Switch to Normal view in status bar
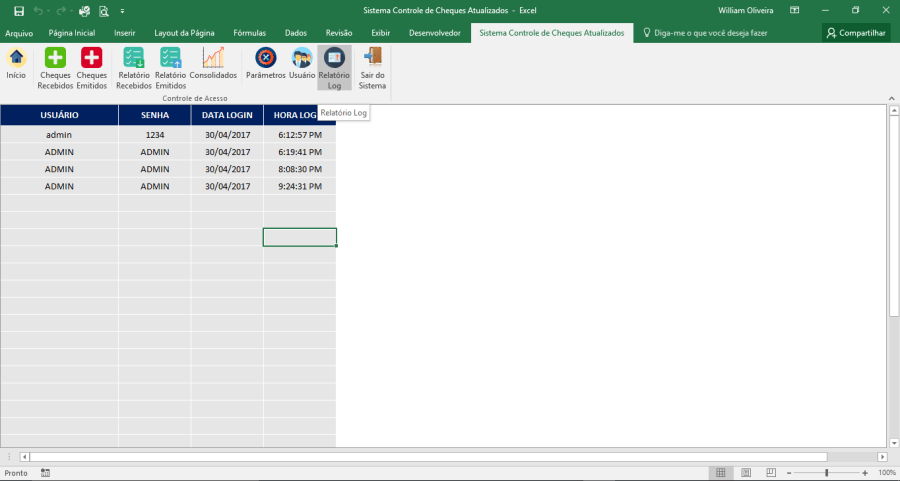Viewport: 900px width, 481px height. tap(721, 472)
